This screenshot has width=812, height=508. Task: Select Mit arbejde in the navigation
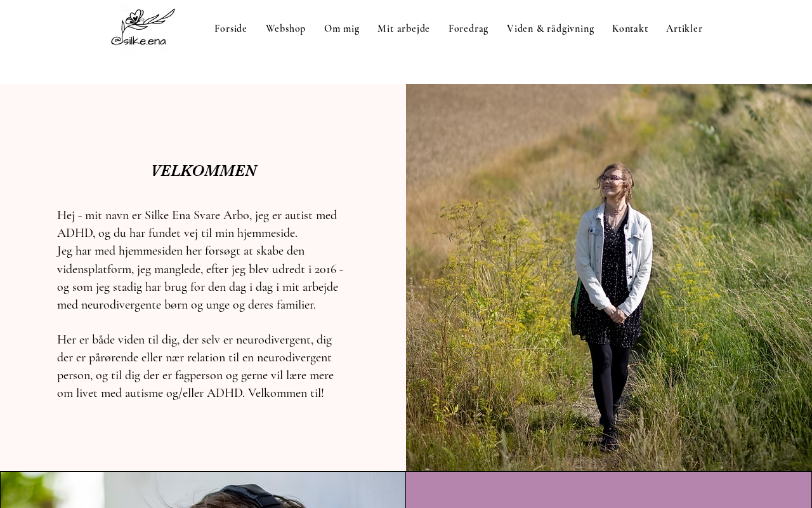[x=403, y=29]
